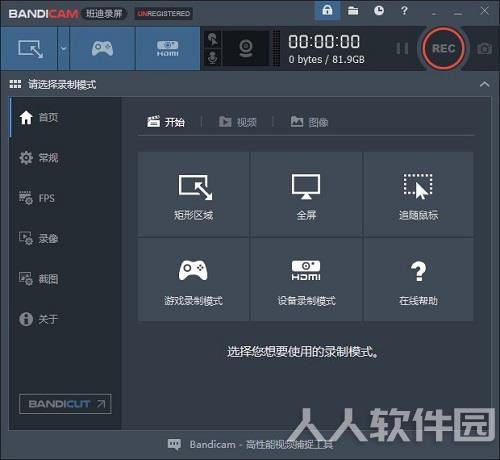Select HDMI device recording mode in toolbar
Screen dimensions: 500x460
coord(168,49)
